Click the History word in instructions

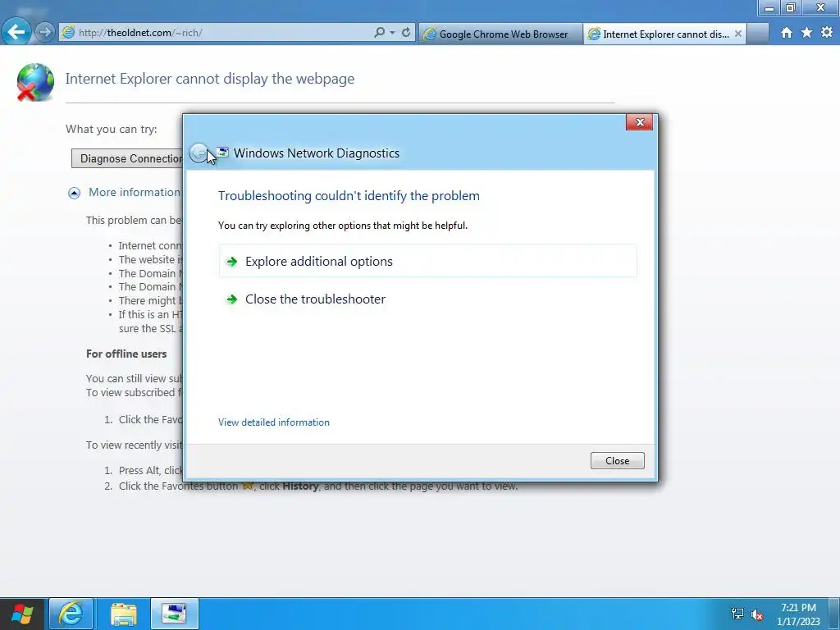tap(300, 486)
